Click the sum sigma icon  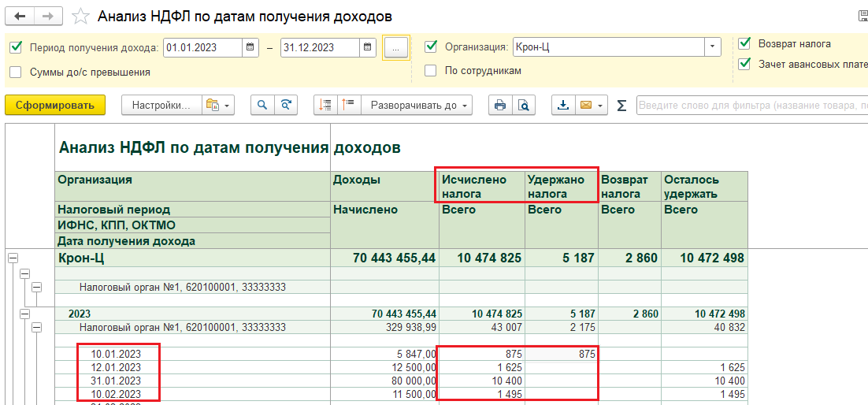[621, 105]
